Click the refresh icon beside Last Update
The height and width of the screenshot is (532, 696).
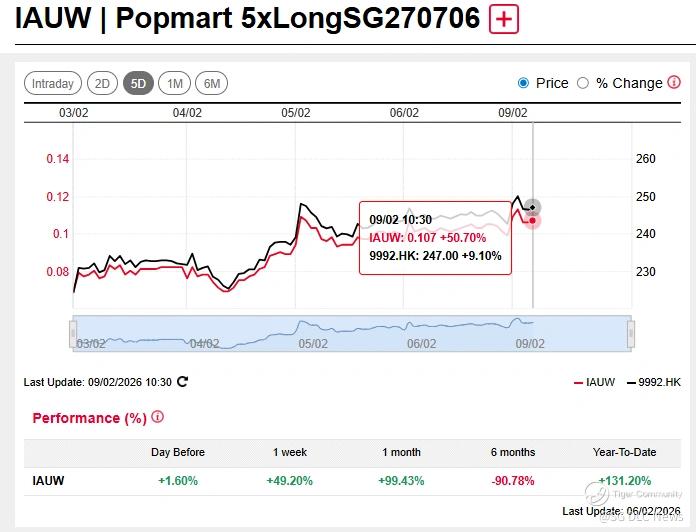pos(182,381)
